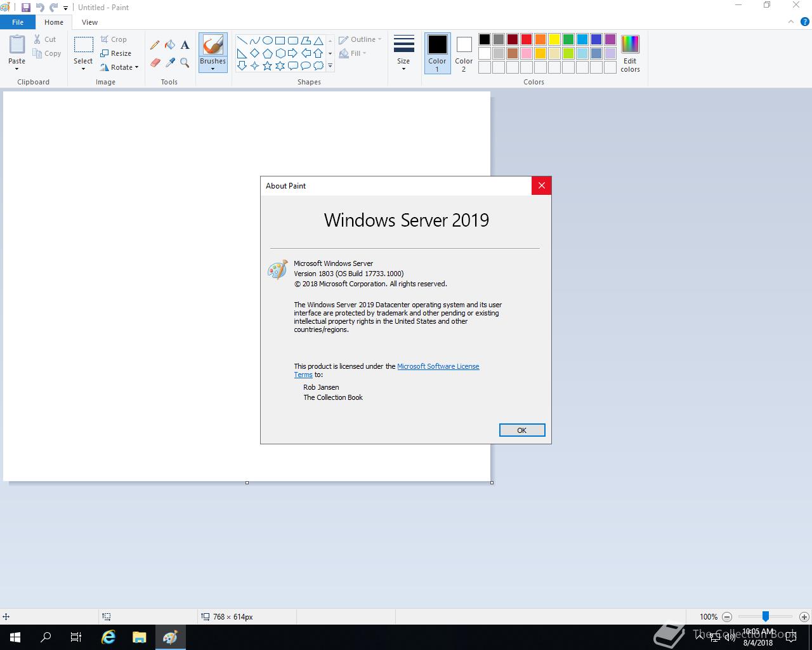Click the Edit colors button
This screenshot has width=812, height=650.
click(x=630, y=53)
